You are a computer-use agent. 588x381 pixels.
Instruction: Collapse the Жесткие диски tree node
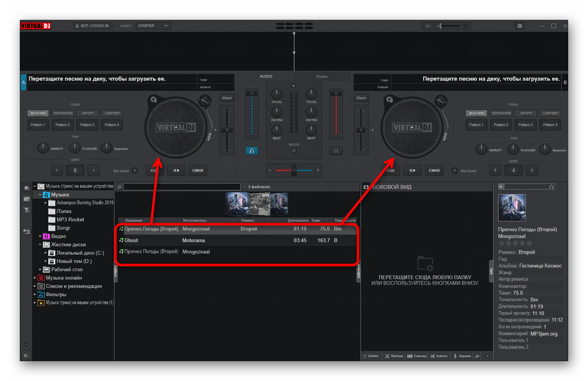coord(40,244)
